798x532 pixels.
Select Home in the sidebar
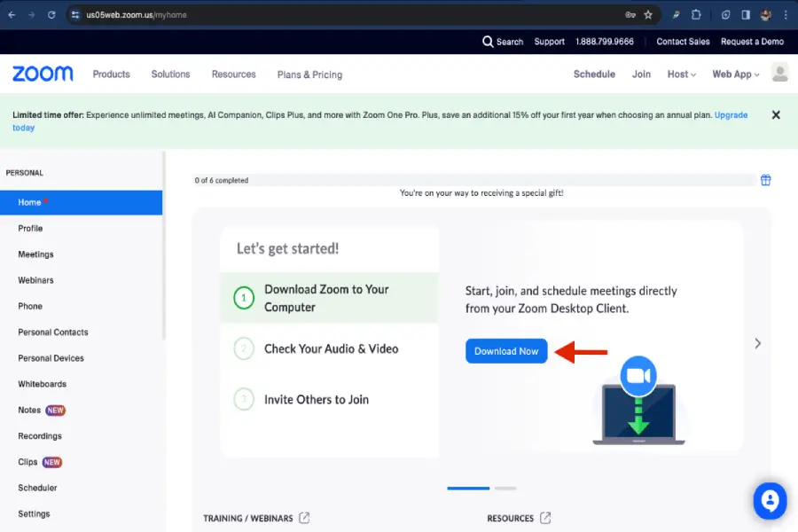point(81,203)
